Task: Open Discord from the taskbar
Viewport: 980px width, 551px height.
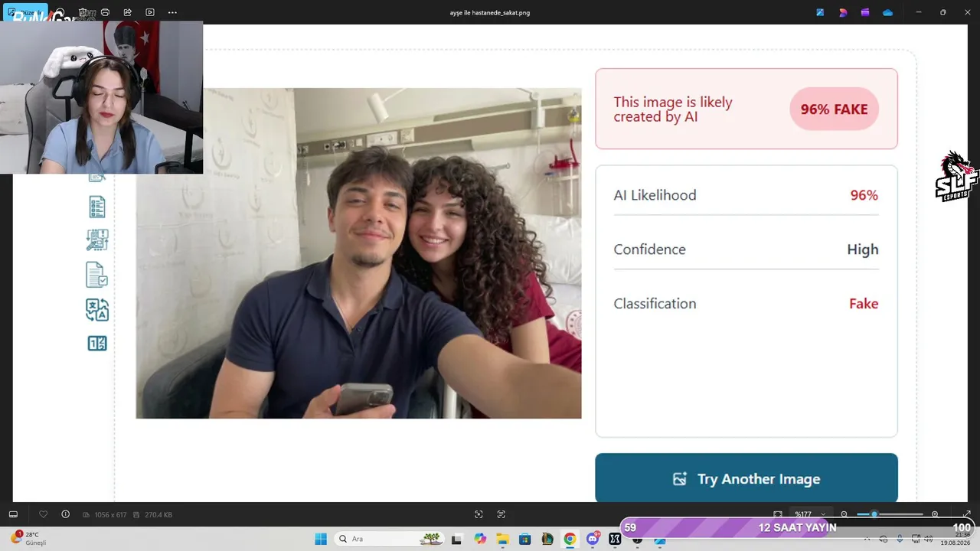Action: [593, 539]
